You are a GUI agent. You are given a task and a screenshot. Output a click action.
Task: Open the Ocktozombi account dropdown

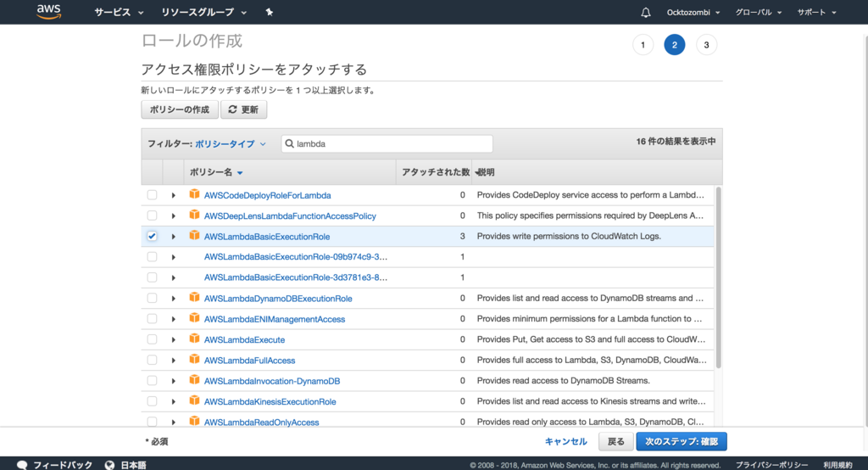(693, 12)
